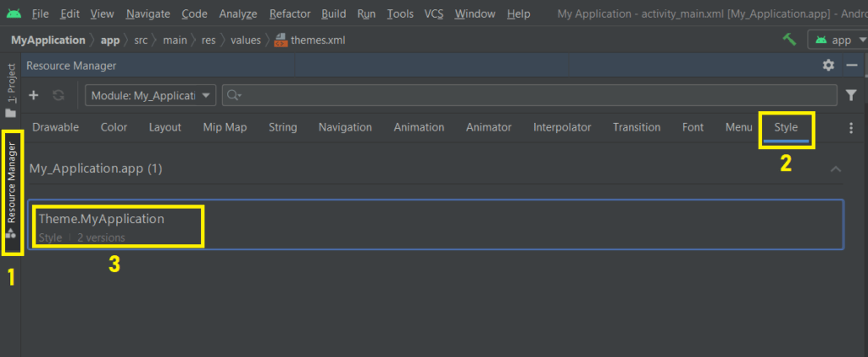The image size is (868, 357).
Task: Select the Style tab
Action: pyautogui.click(x=786, y=127)
